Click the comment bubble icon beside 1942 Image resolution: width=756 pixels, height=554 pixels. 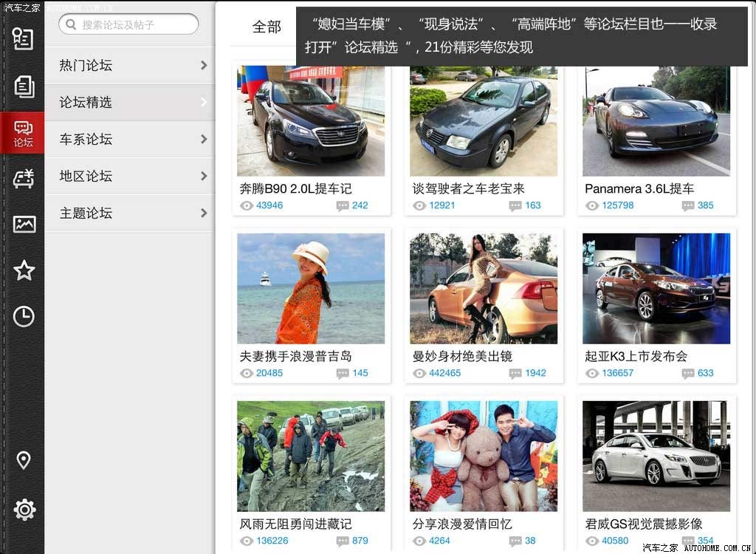point(515,374)
